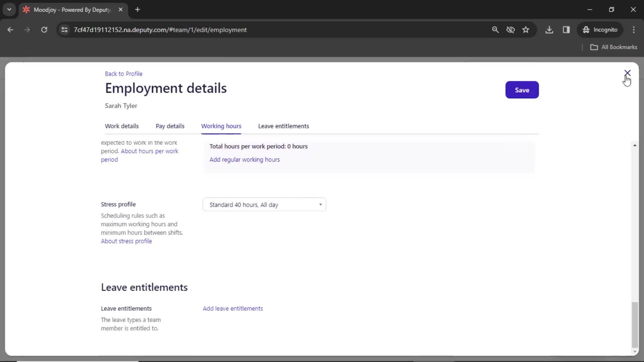644x362 pixels.
Task: Click the Save button
Action: (x=522, y=90)
